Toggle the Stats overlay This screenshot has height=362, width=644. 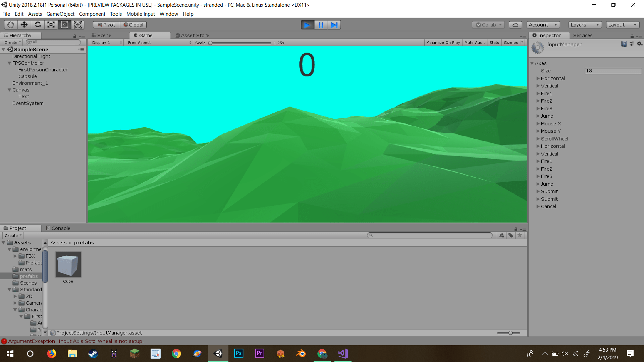494,43
